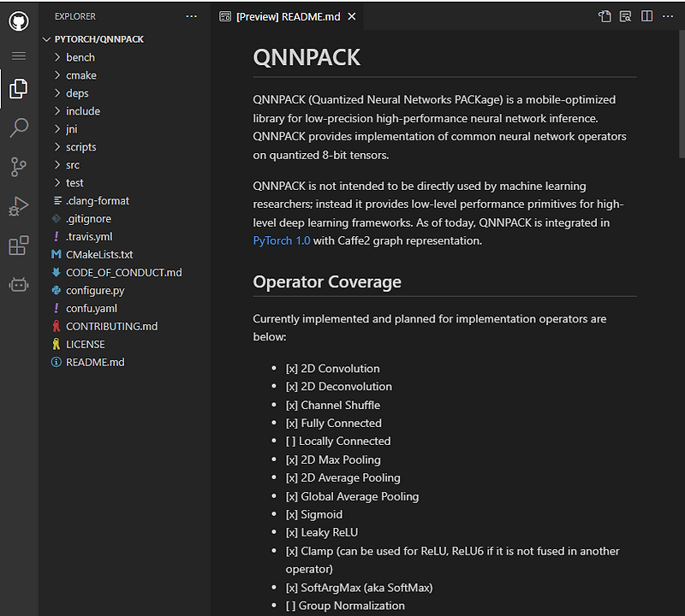Screen dimensions: 685x616
Task: Expand the deps folder
Action: (57, 93)
